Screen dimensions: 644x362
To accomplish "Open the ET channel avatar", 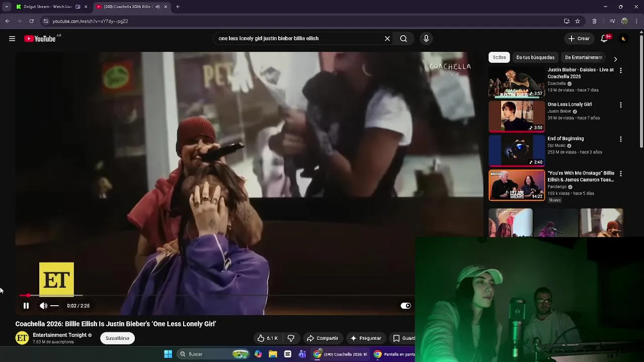I will (22, 338).
